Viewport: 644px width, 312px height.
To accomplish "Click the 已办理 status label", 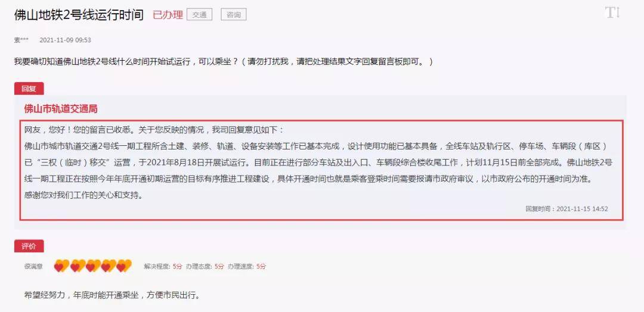I will (168, 15).
